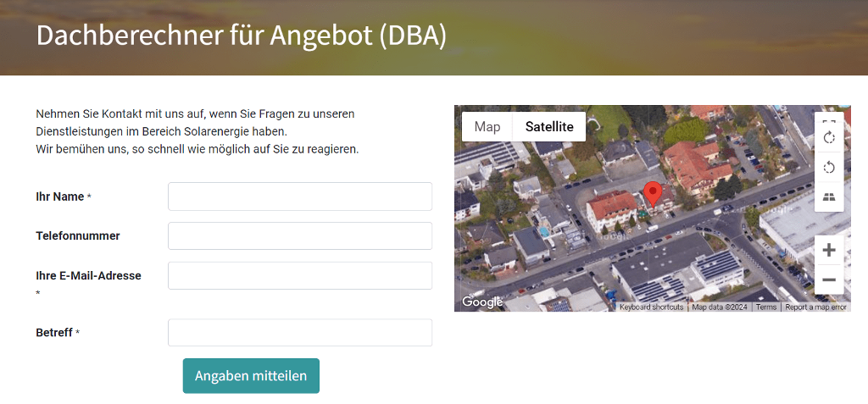Zoom in on the map
868x404 pixels.
point(829,250)
